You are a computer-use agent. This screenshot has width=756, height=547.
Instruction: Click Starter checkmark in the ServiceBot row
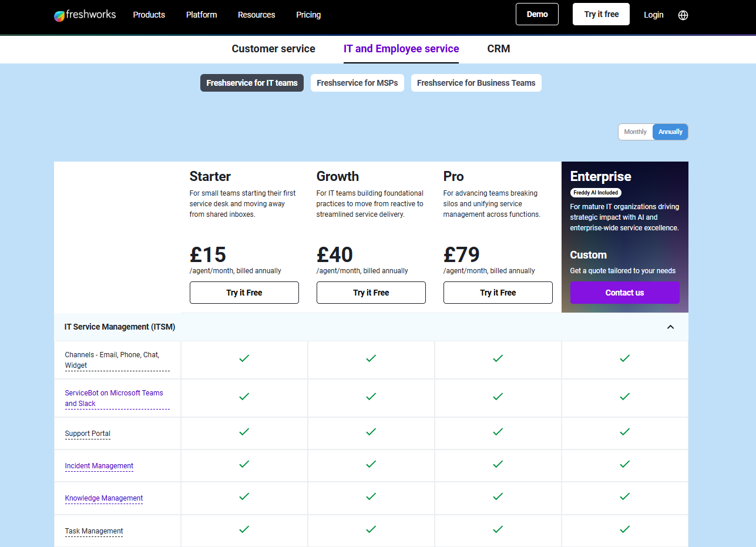click(244, 397)
